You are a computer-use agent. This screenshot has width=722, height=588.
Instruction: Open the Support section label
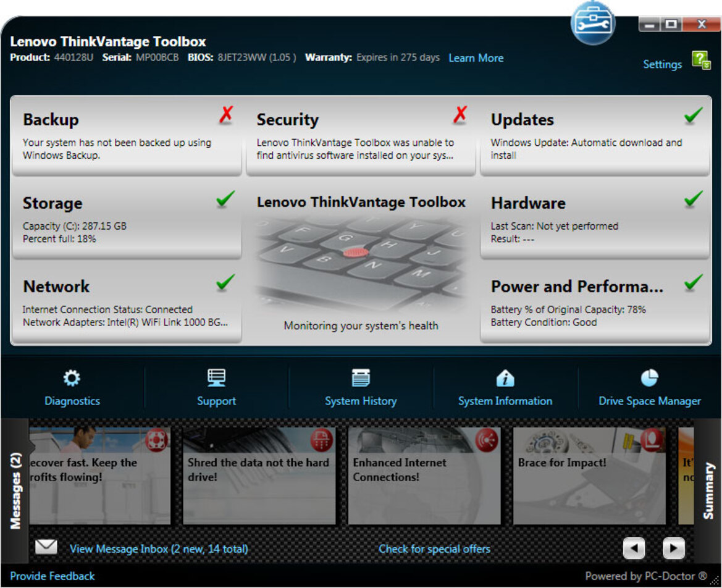216,401
